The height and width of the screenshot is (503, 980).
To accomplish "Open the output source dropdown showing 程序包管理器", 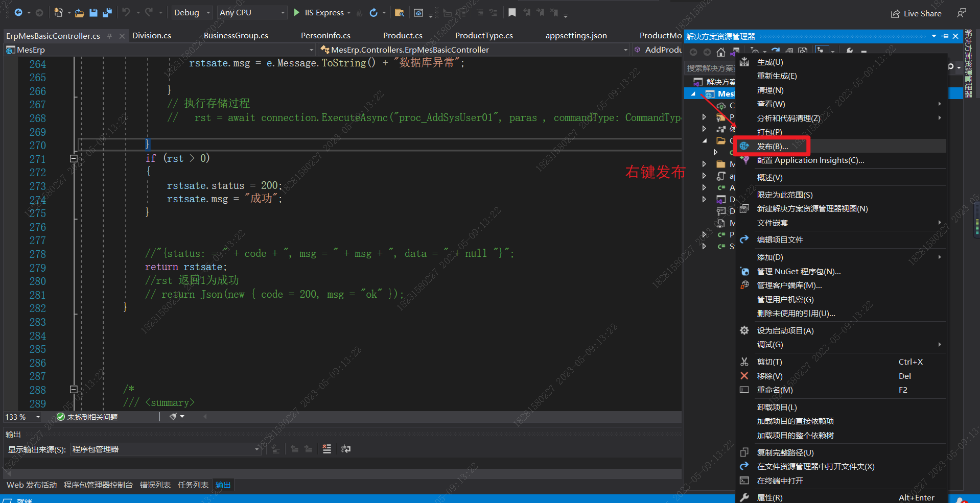I will (x=166, y=449).
